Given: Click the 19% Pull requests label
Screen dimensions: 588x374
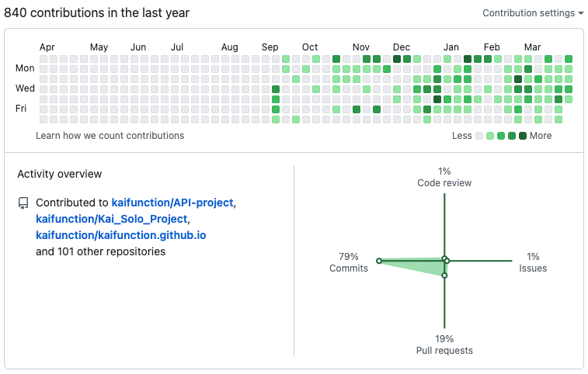Looking at the screenshot, I should (444, 345).
